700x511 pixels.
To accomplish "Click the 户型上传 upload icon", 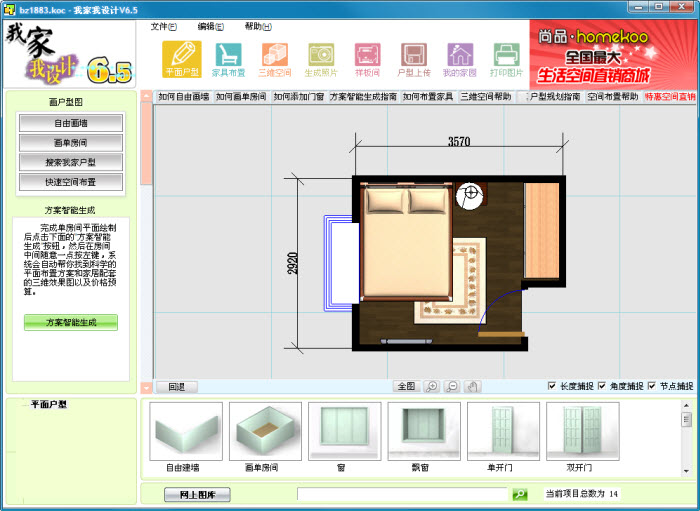I will [x=414, y=59].
